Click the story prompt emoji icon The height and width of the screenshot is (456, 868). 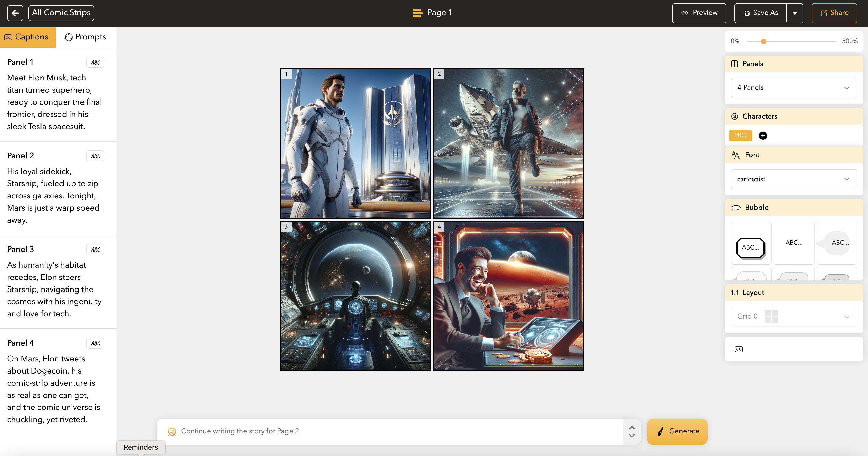172,431
